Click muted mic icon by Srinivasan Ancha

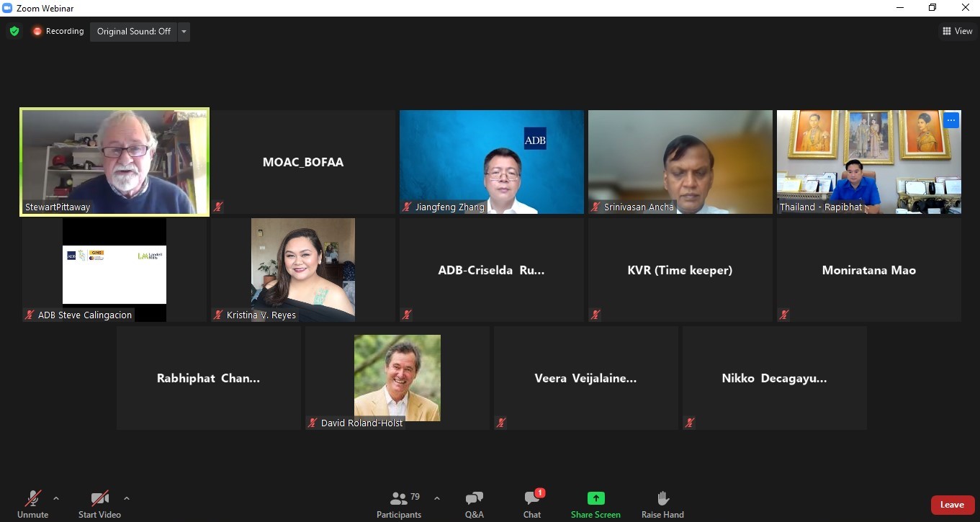point(595,207)
